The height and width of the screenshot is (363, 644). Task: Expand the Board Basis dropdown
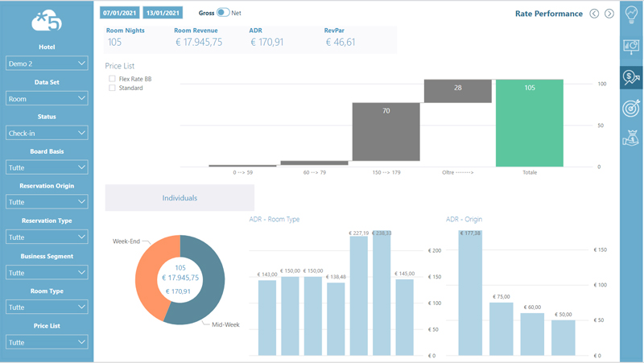(47, 167)
